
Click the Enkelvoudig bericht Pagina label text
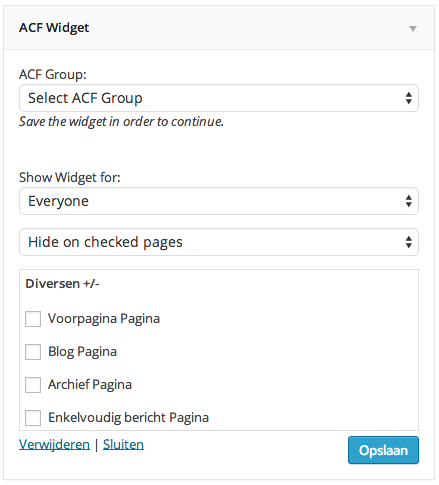[x=129, y=418]
